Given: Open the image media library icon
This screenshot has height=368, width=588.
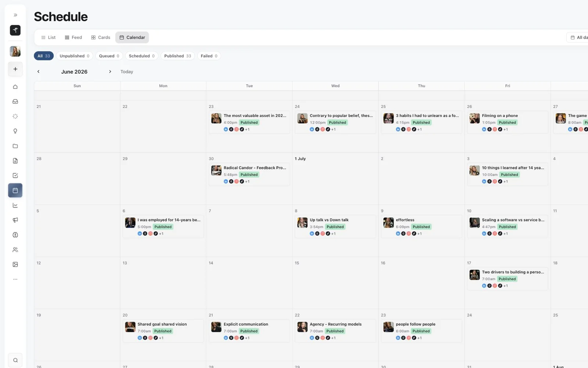Looking at the screenshot, I should pyautogui.click(x=15, y=264).
